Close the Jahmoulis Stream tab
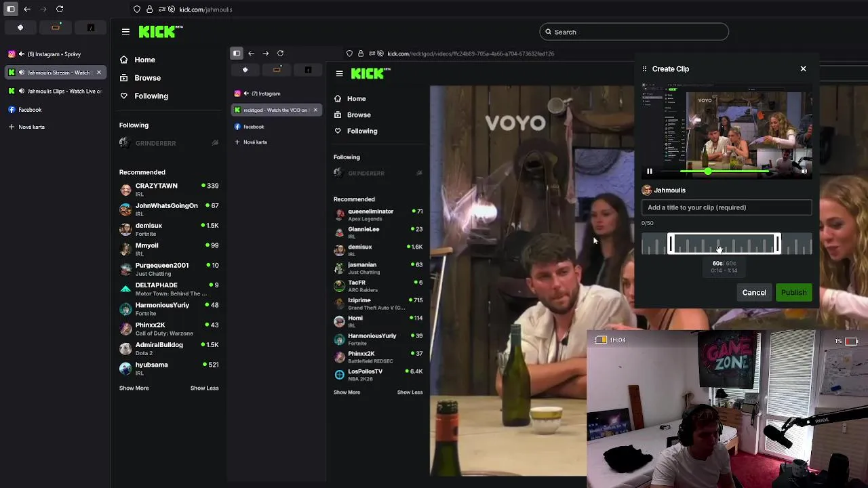The width and height of the screenshot is (868, 488). [98, 73]
